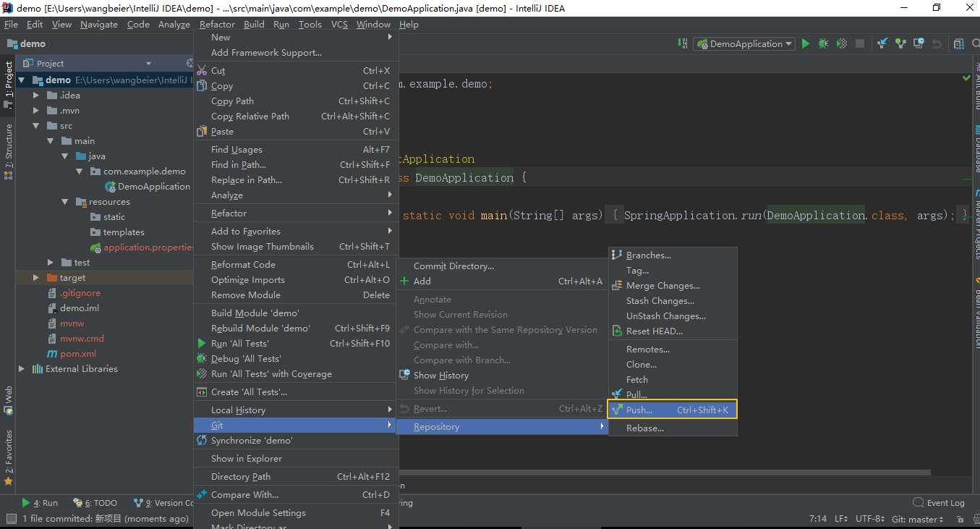Click the Update Project VCS toolbar icon
This screenshot has width=980, height=529.
tap(882, 43)
